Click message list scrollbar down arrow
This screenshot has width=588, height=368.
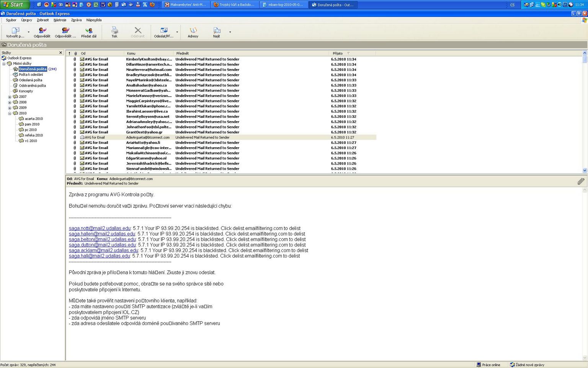coord(585,171)
